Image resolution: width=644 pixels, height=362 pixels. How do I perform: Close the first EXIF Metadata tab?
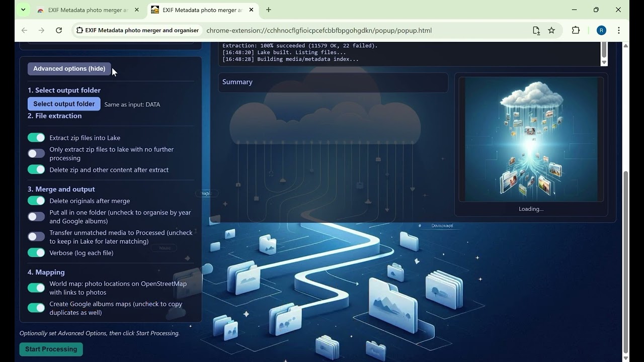point(136,10)
